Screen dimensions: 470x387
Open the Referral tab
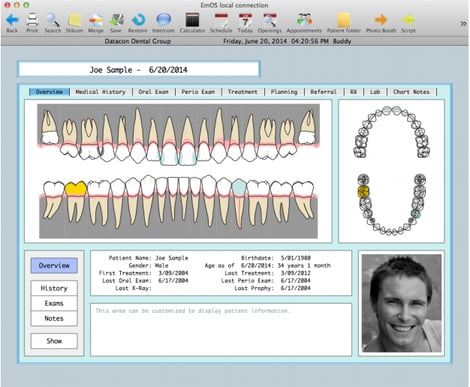click(x=324, y=92)
